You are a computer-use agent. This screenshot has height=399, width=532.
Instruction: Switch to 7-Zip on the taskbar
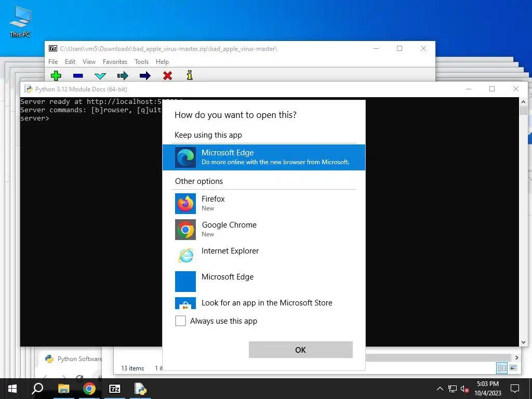(115, 389)
